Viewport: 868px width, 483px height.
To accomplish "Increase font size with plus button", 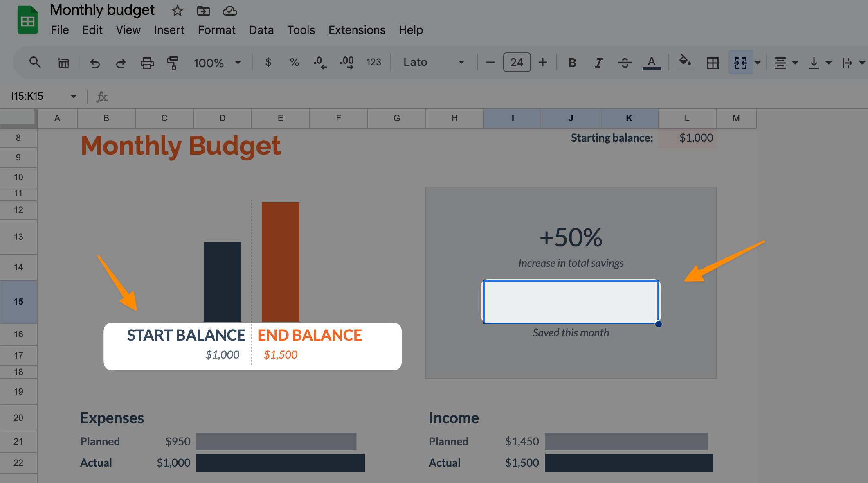I will coord(543,62).
